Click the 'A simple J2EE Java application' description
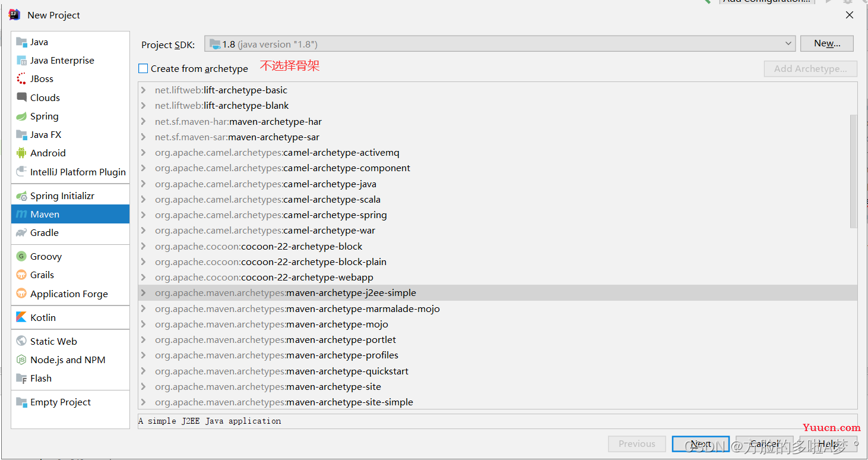The width and height of the screenshot is (868, 460). (210, 421)
